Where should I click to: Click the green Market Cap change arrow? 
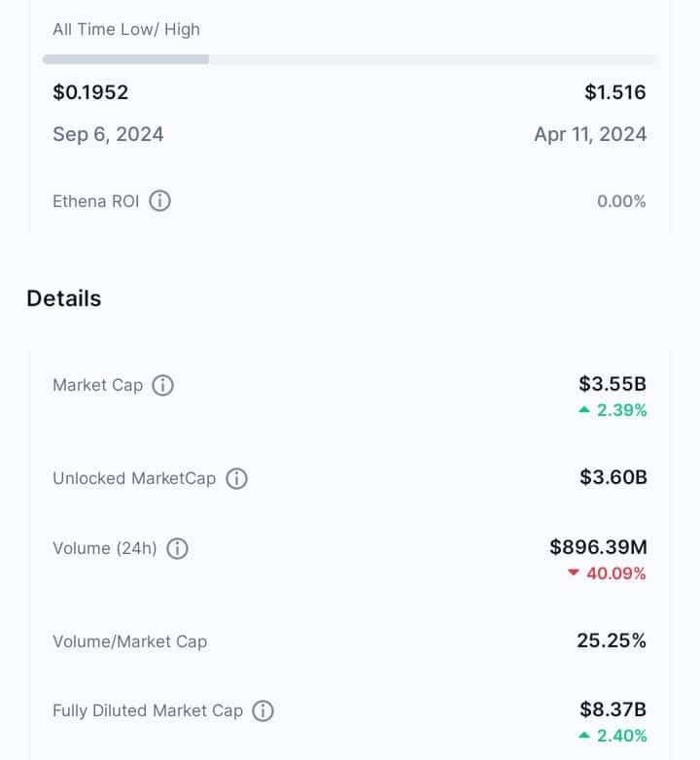click(584, 410)
